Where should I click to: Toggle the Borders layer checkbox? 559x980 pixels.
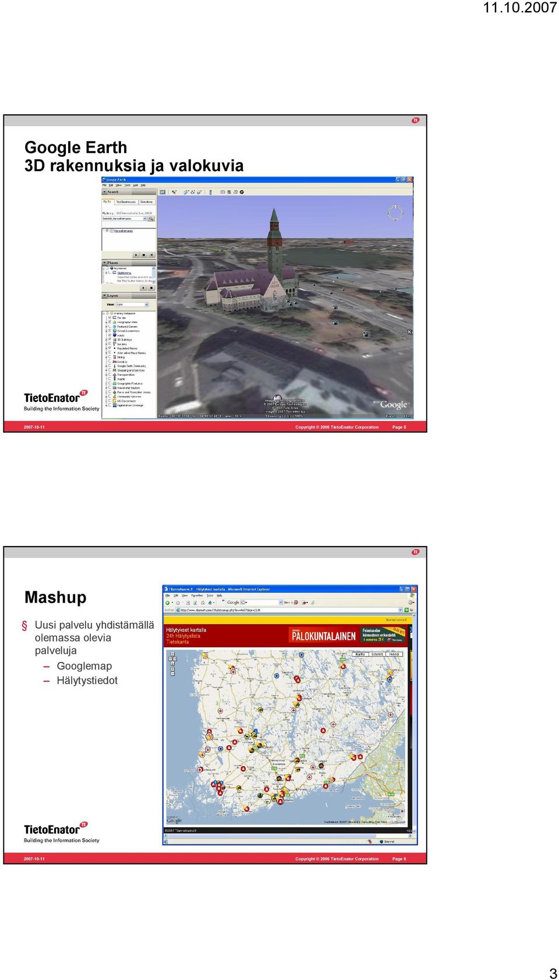click(109, 344)
